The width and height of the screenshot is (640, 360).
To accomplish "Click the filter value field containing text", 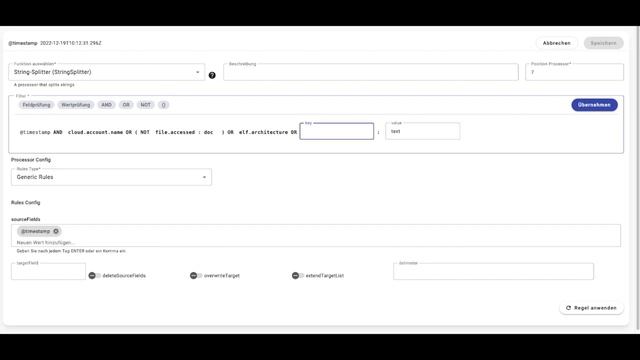I will click(423, 131).
